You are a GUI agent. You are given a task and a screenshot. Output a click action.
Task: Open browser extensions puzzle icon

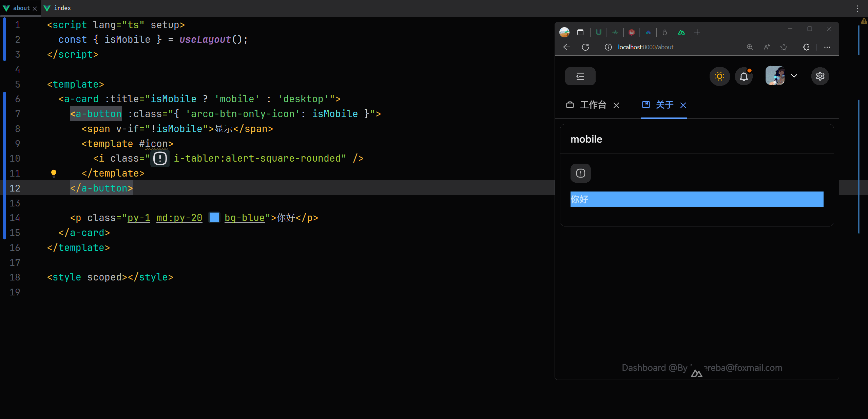click(x=806, y=47)
